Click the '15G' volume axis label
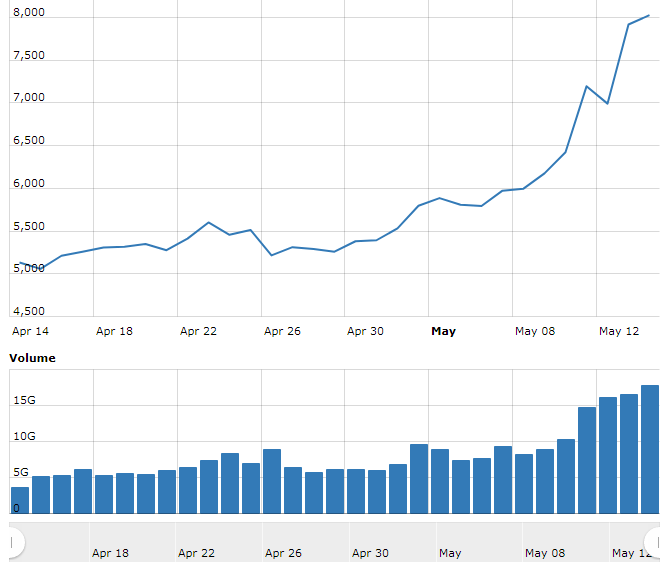The width and height of the screenshot is (662, 572). point(23,401)
